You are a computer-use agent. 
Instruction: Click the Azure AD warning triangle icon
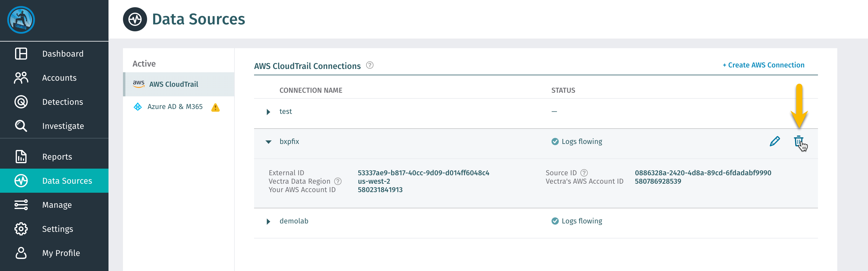pos(215,107)
